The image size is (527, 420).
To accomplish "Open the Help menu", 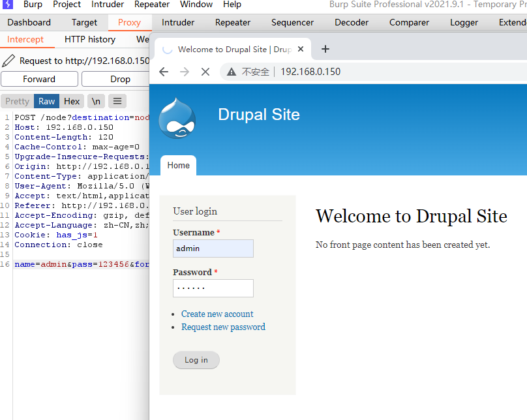I will pyautogui.click(x=232, y=5).
